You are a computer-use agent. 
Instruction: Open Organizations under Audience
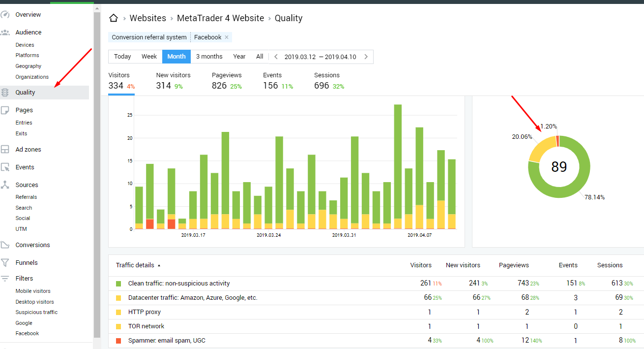tap(32, 77)
